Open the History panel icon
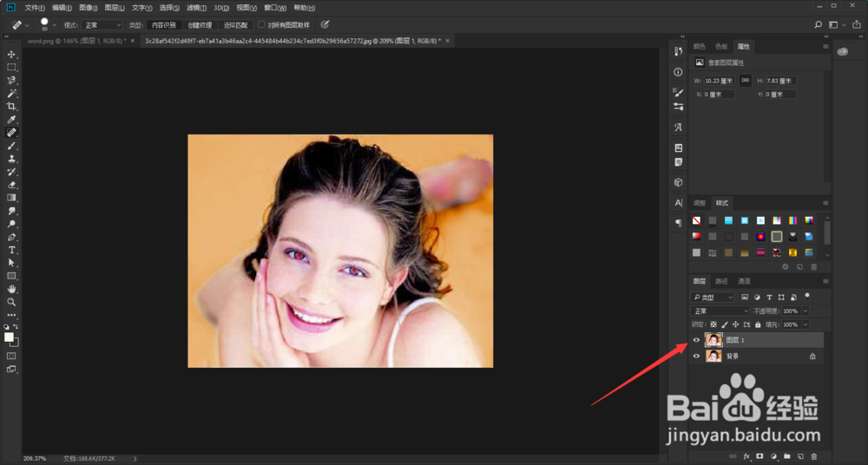The width and height of the screenshot is (868, 465). 678,51
